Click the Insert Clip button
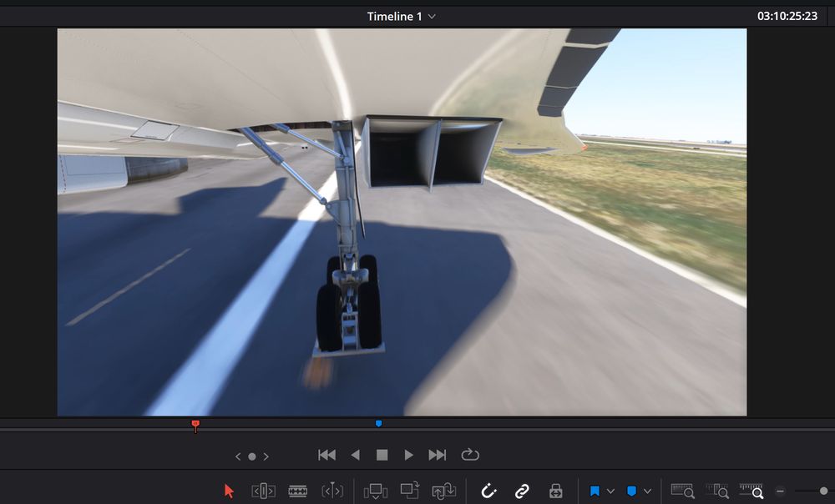The image size is (835, 504). tap(376, 491)
